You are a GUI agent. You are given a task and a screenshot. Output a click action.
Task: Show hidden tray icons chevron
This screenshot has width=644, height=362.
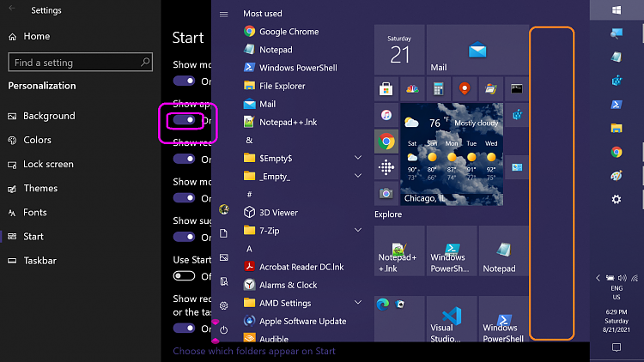coord(598,278)
